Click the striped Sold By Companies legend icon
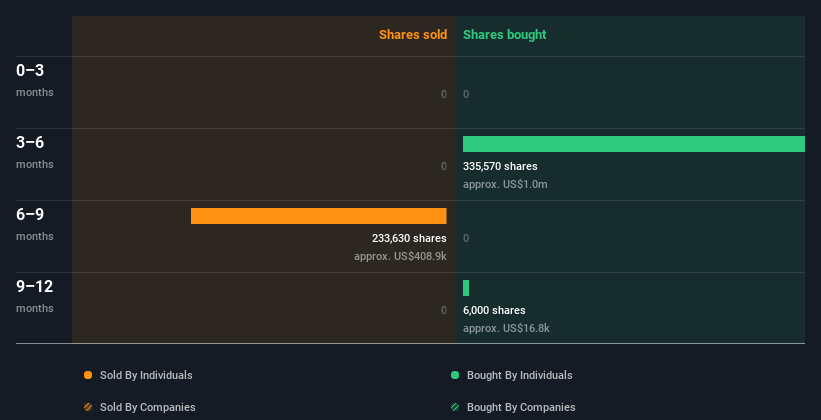 click(88, 407)
